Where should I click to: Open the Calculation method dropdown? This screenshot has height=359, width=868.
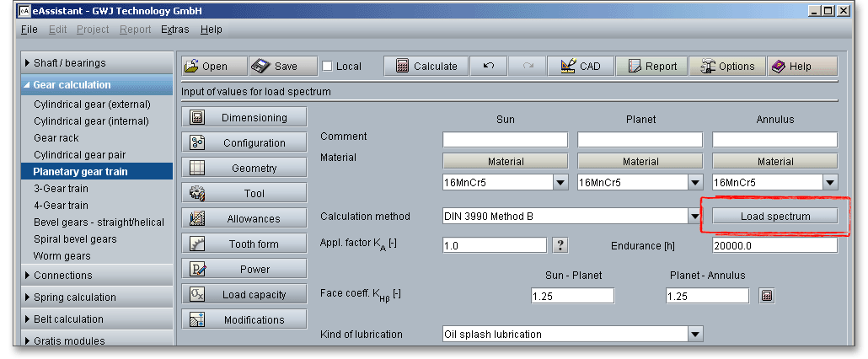click(x=695, y=217)
